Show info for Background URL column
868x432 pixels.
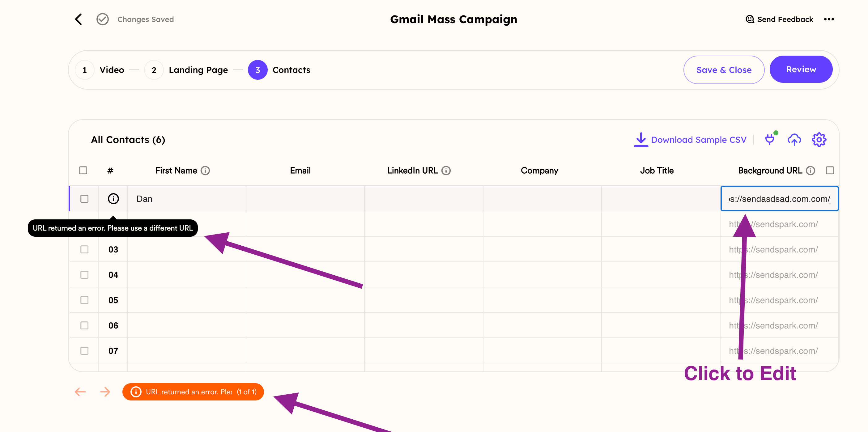(x=811, y=171)
